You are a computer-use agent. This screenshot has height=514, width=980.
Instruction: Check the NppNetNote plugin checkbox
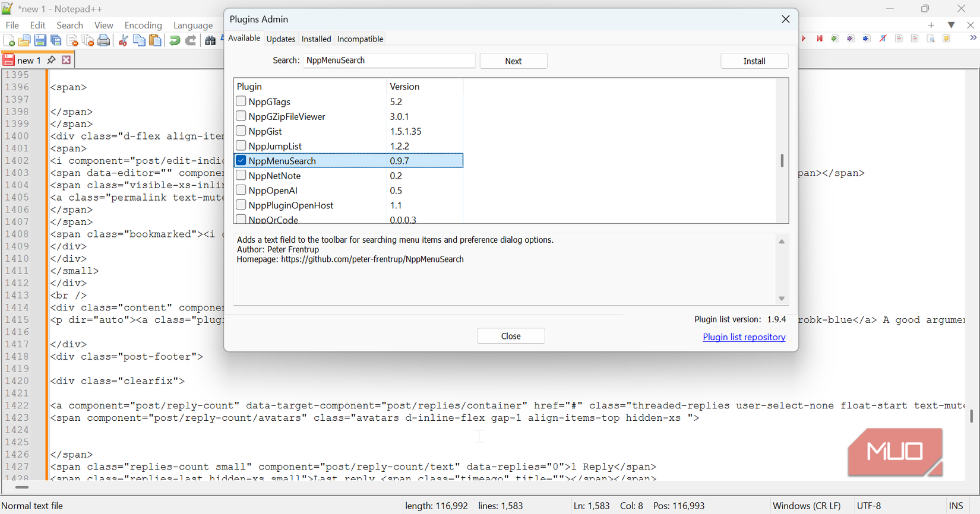click(241, 176)
